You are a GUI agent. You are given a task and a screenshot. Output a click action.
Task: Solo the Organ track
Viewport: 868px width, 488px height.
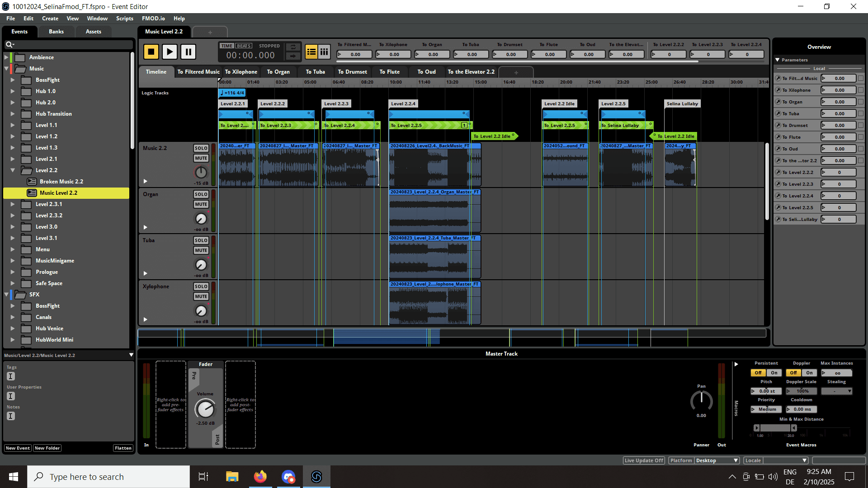201,194
